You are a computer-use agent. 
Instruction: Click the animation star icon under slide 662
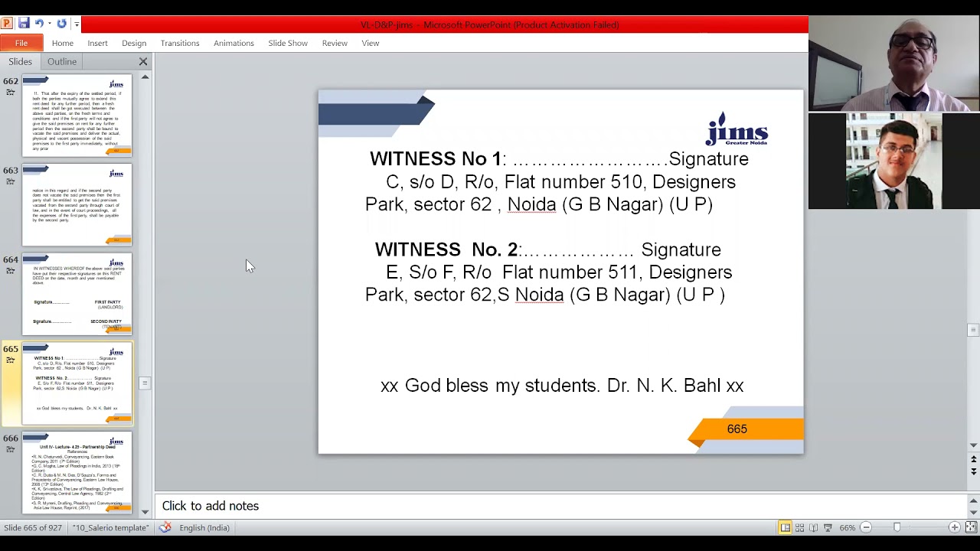pos(10,92)
